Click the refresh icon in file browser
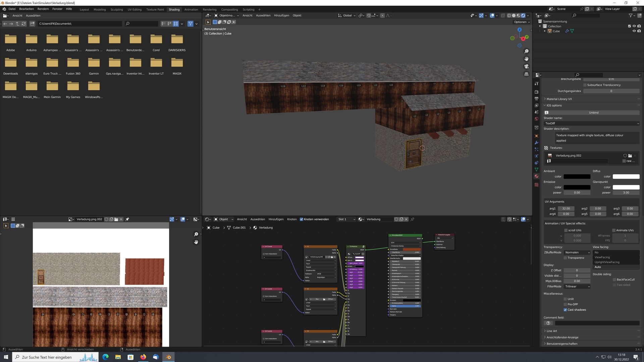 (x=23, y=24)
